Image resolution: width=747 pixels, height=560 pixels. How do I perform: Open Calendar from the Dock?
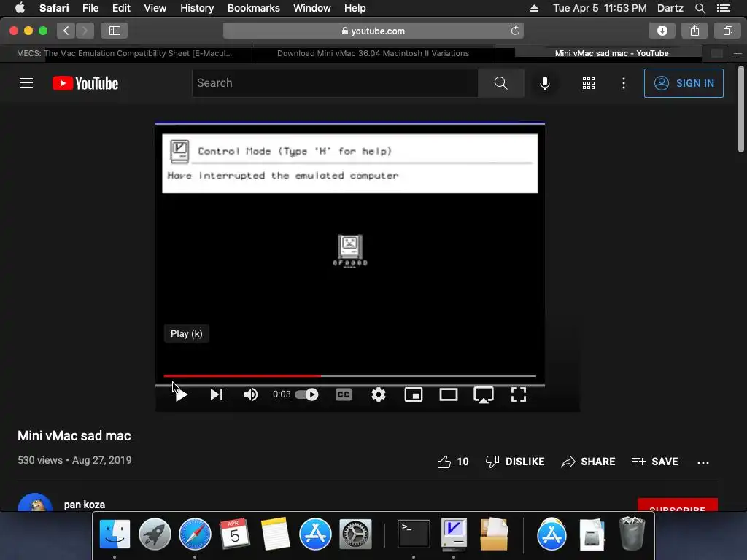click(235, 534)
